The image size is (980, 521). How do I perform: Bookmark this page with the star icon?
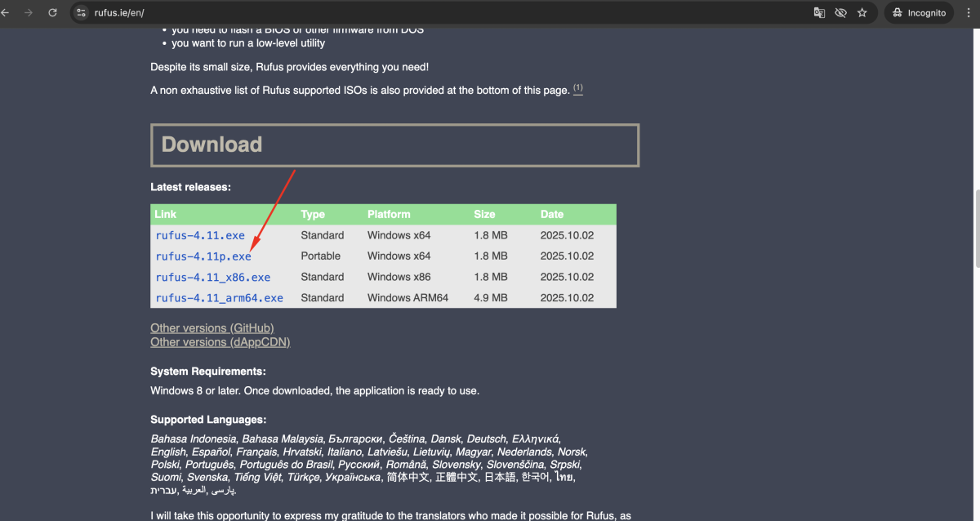pos(862,13)
